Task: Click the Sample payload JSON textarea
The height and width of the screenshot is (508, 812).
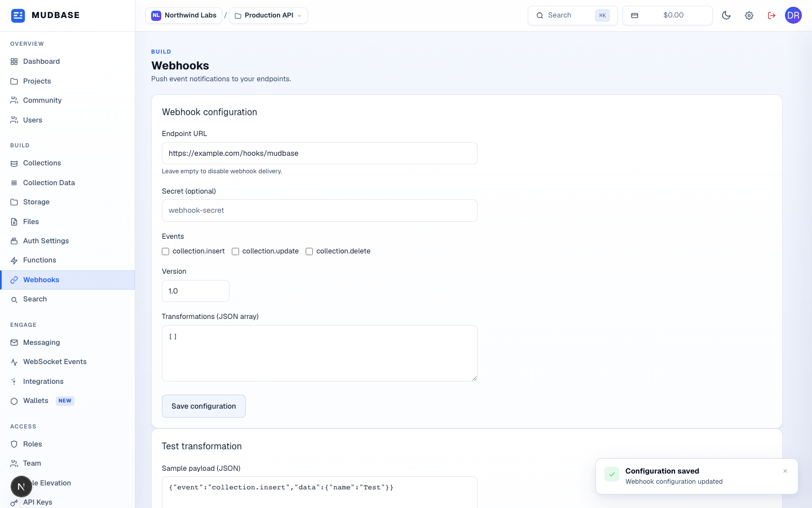Action: click(x=320, y=492)
